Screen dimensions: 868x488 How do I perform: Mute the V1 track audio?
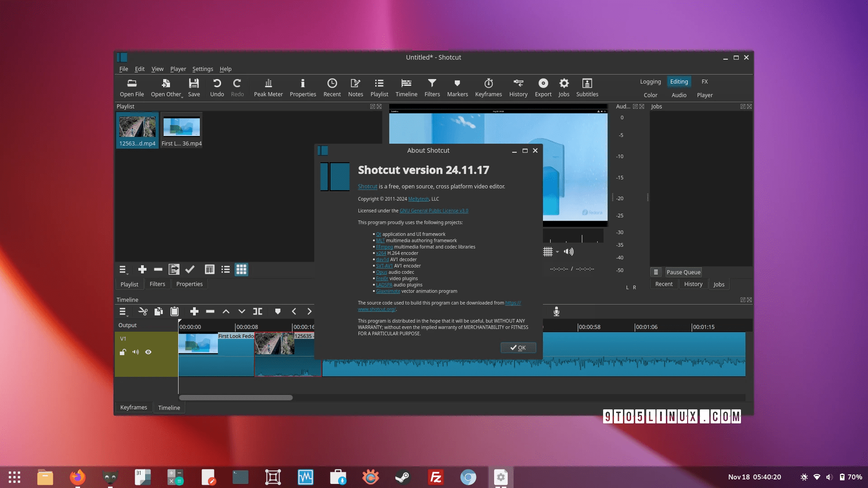point(136,352)
